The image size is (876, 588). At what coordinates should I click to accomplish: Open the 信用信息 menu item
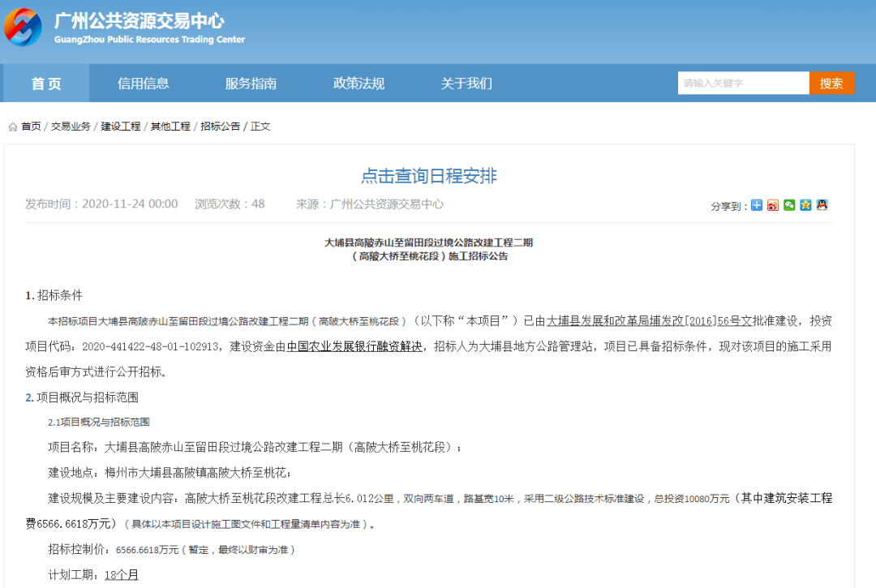point(144,83)
